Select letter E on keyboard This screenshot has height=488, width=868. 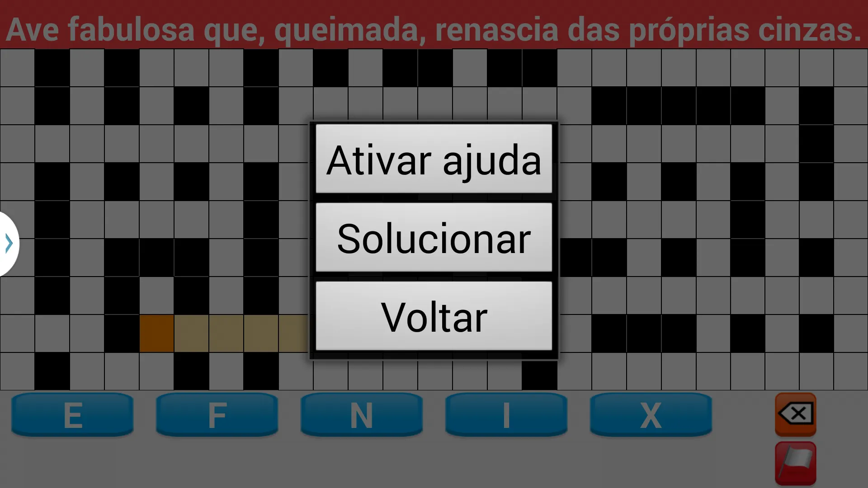coord(73,414)
